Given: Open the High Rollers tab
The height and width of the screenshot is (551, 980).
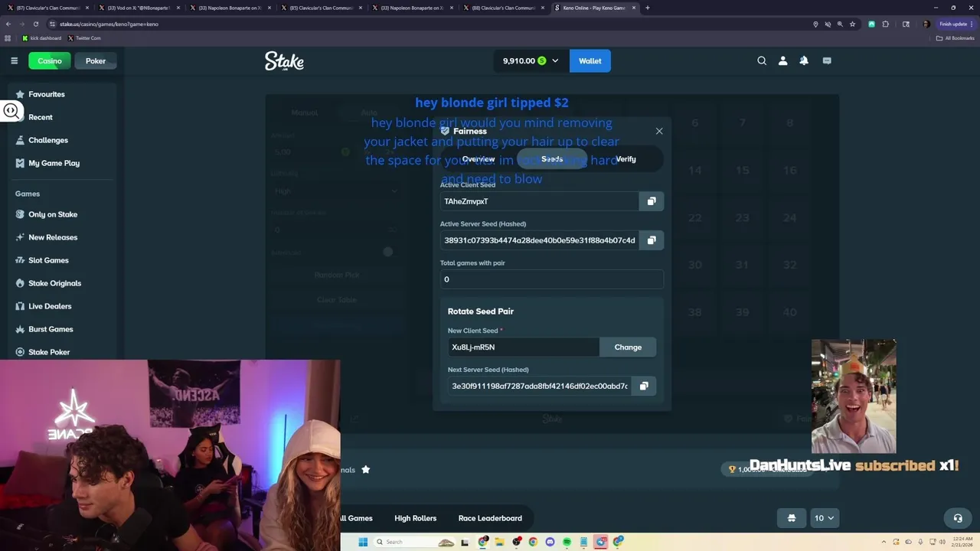Looking at the screenshot, I should [415, 518].
